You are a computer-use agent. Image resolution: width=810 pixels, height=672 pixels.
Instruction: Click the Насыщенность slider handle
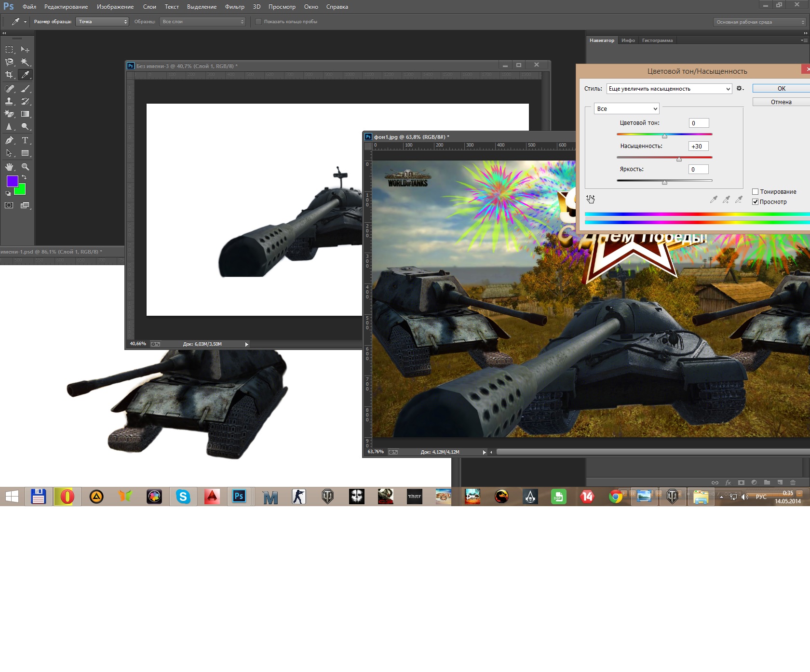(x=679, y=159)
